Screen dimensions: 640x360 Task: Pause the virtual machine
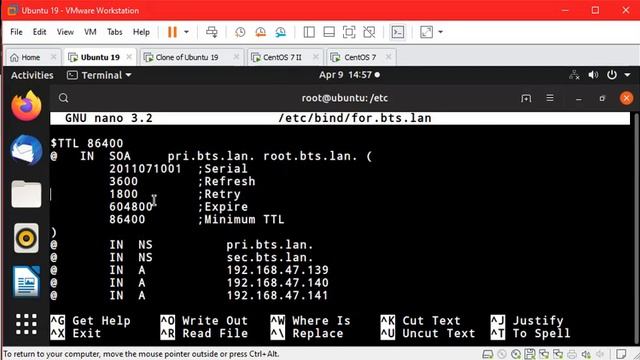tap(172, 32)
